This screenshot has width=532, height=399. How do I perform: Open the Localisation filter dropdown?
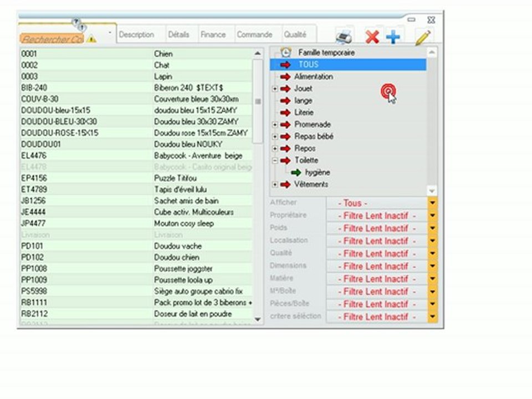[x=432, y=241]
